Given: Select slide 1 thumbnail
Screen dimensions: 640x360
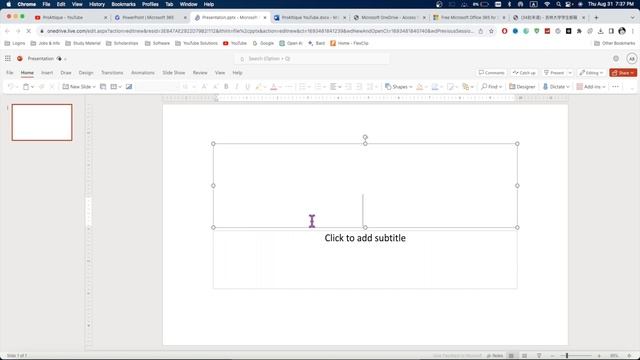Looking at the screenshot, I should coord(42,122).
